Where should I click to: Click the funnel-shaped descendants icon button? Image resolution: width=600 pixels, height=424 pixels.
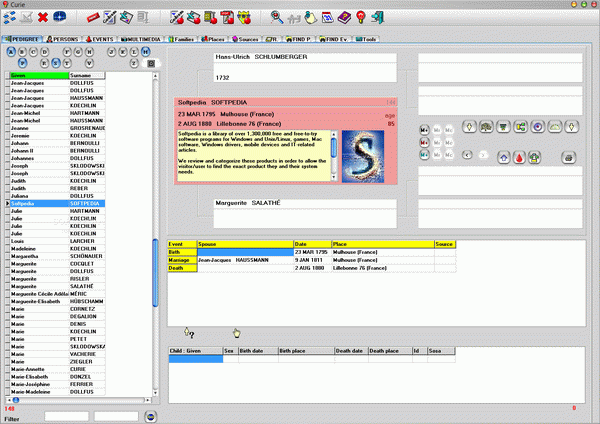pos(504,127)
